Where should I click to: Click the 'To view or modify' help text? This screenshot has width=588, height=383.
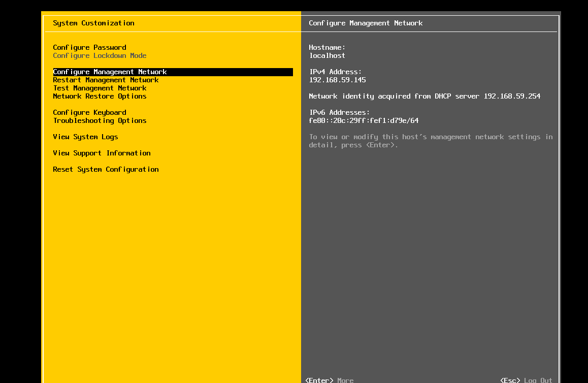(431, 141)
